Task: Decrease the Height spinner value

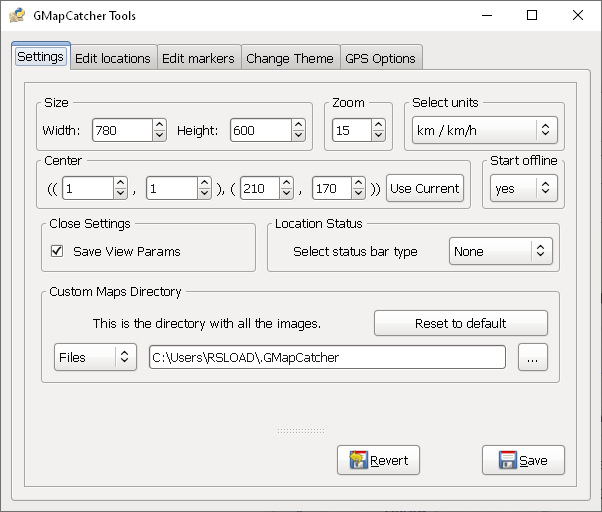Action: (x=298, y=136)
